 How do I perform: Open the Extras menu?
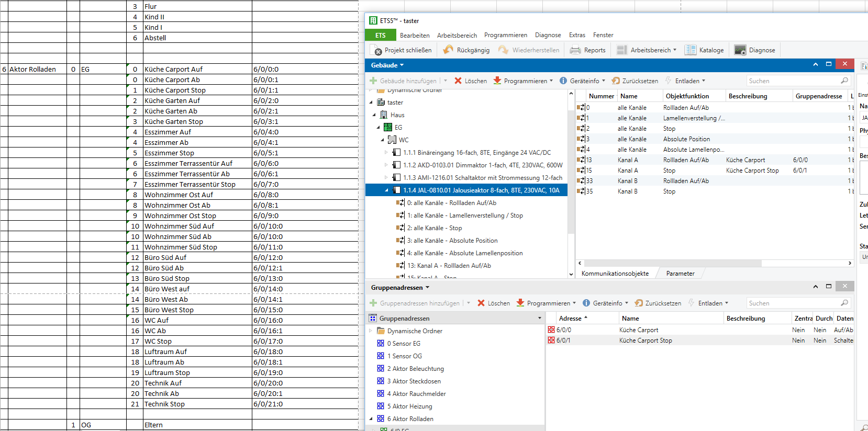coord(577,35)
